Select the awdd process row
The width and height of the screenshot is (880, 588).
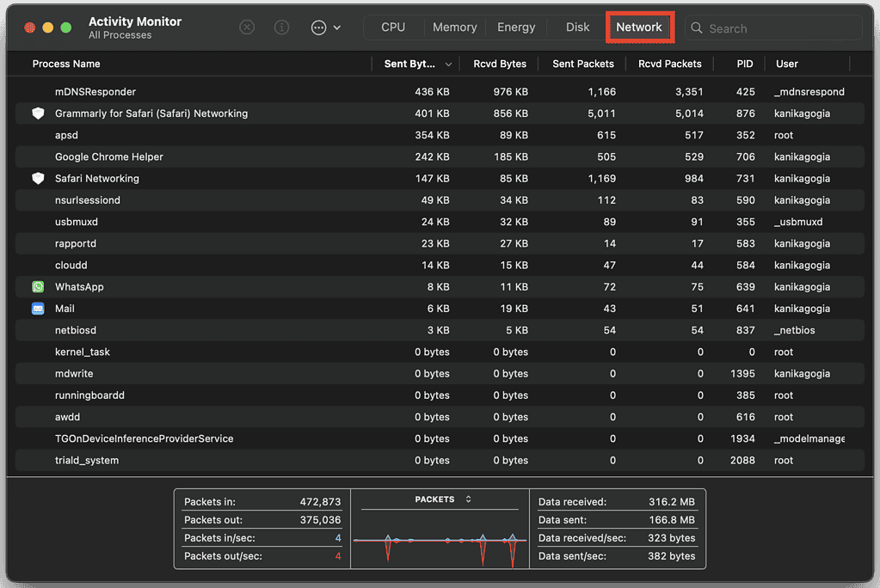click(440, 417)
